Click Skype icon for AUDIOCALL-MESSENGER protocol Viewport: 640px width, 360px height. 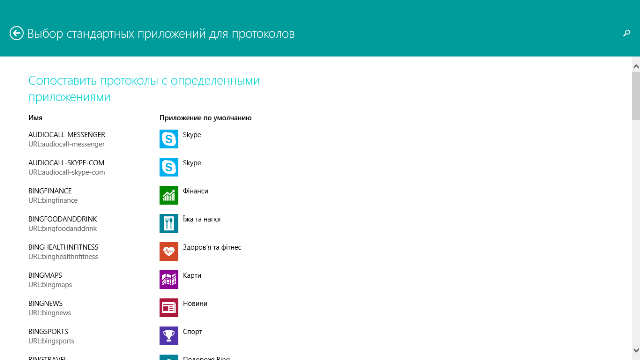pos(169,139)
